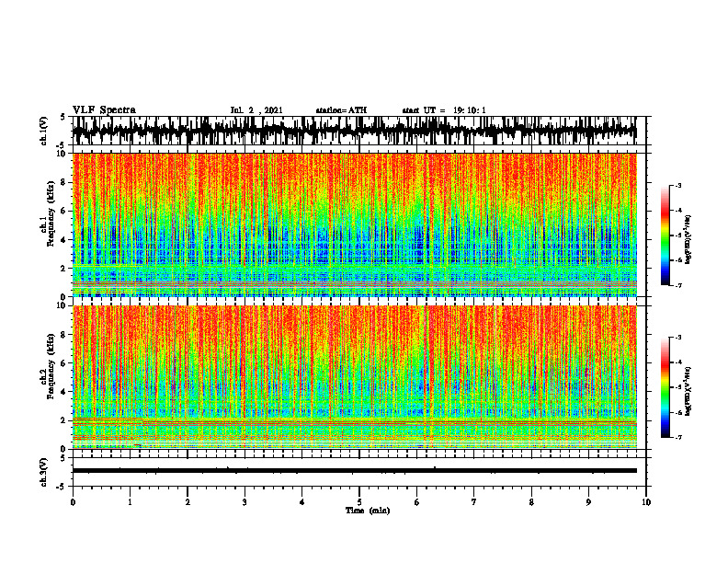Click the ch.2 colorbar log(PSD) unit label
The width and height of the screenshot is (728, 563).
click(x=688, y=391)
